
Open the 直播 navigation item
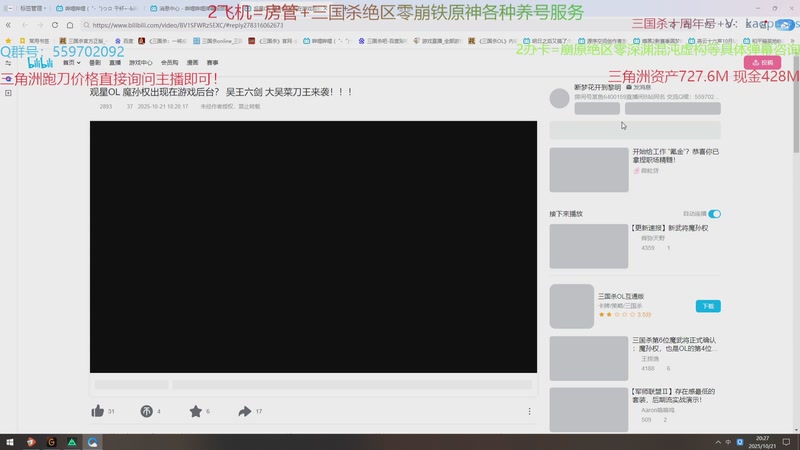[x=115, y=63]
